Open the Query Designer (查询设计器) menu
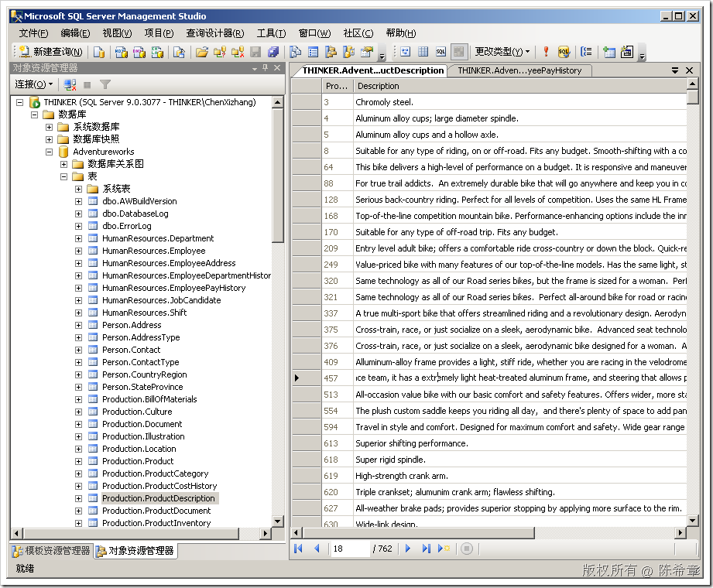 point(214,33)
